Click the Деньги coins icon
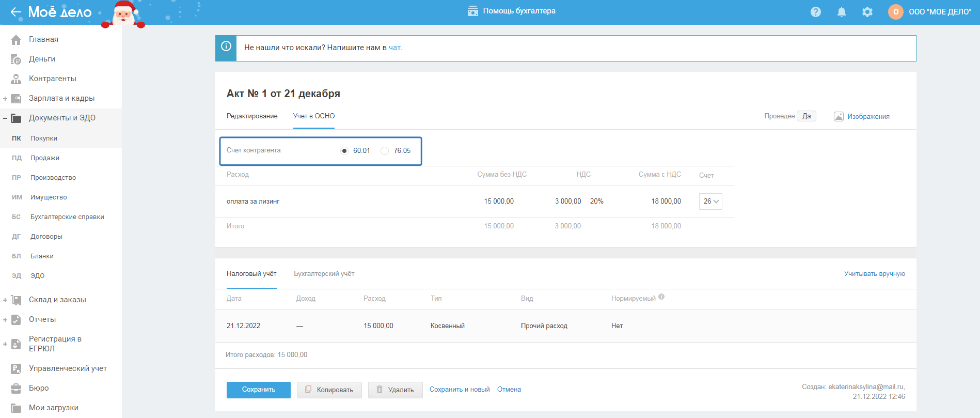The width and height of the screenshot is (980, 418). tap(16, 59)
